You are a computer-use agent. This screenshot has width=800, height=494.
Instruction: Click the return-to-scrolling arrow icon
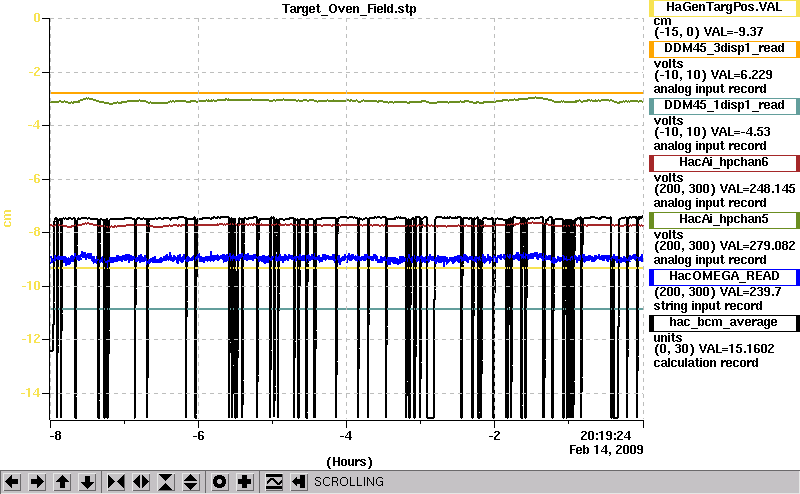[x=299, y=482]
